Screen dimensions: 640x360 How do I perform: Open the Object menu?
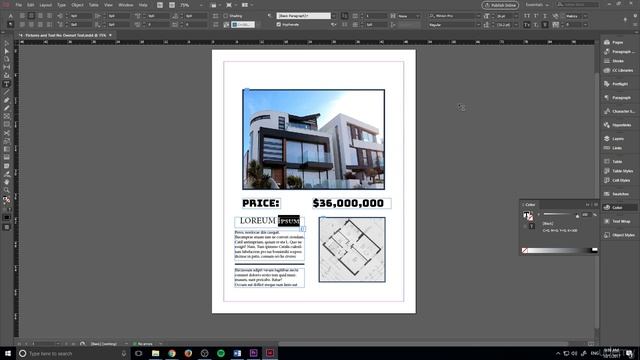(77, 5)
